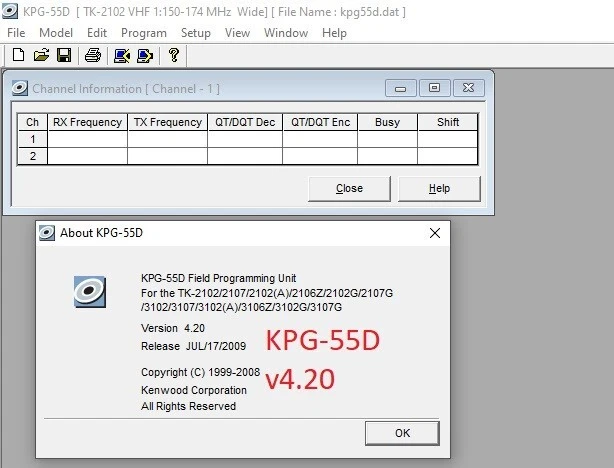This screenshot has width=614, height=468.
Task: Open the Program menu
Action: coord(144,33)
